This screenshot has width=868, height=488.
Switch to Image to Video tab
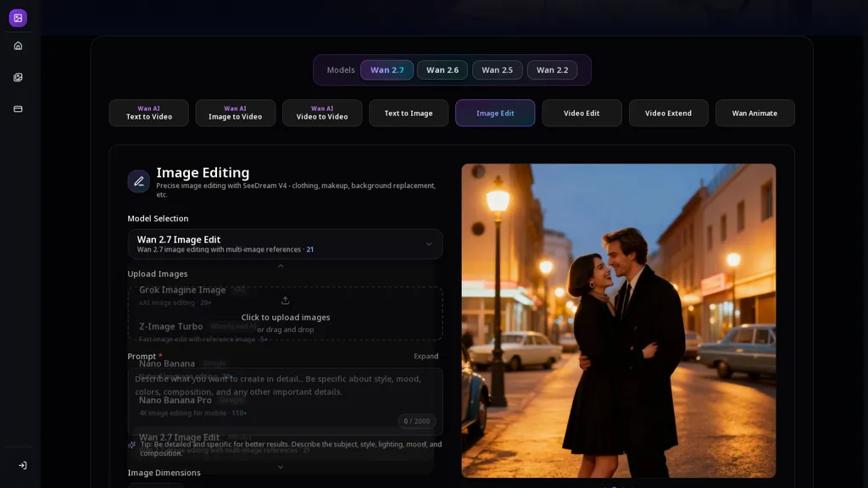coord(236,113)
